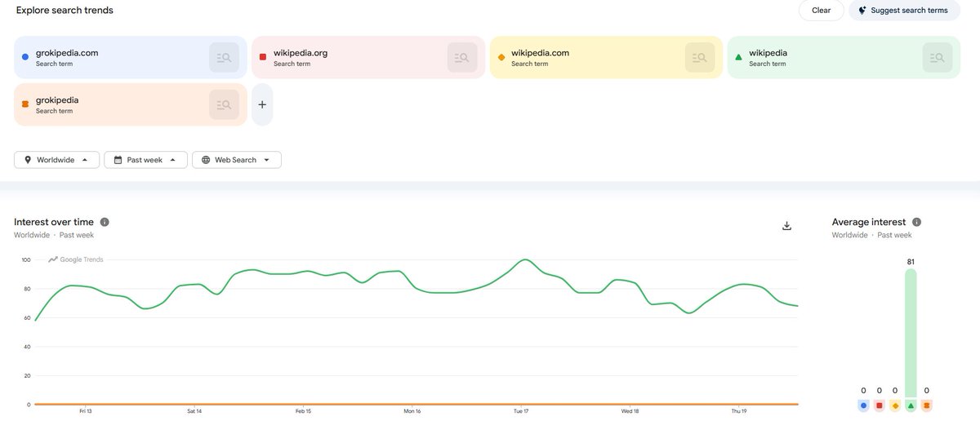This screenshot has width=980, height=421.
Task: Click the orange grokipedia legend marker
Action: coord(926,405)
